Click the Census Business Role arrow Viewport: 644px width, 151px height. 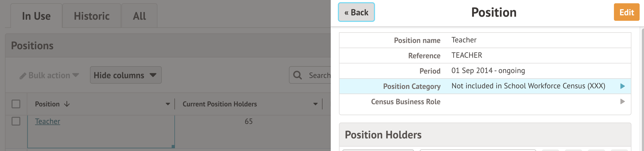(623, 101)
